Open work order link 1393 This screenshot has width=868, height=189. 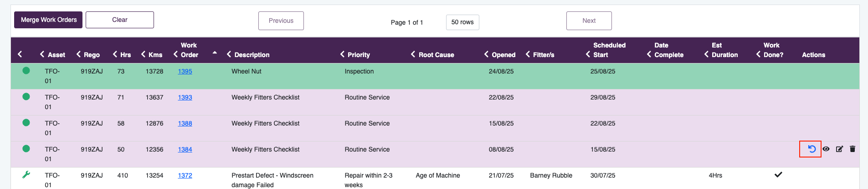(x=185, y=97)
